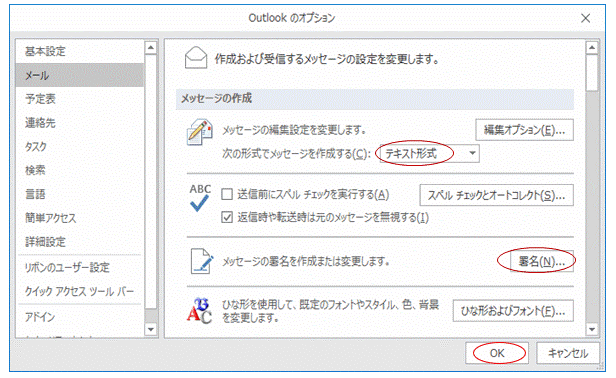Select 連絡先 category
This screenshot has width=616, height=378.
click(x=80, y=123)
